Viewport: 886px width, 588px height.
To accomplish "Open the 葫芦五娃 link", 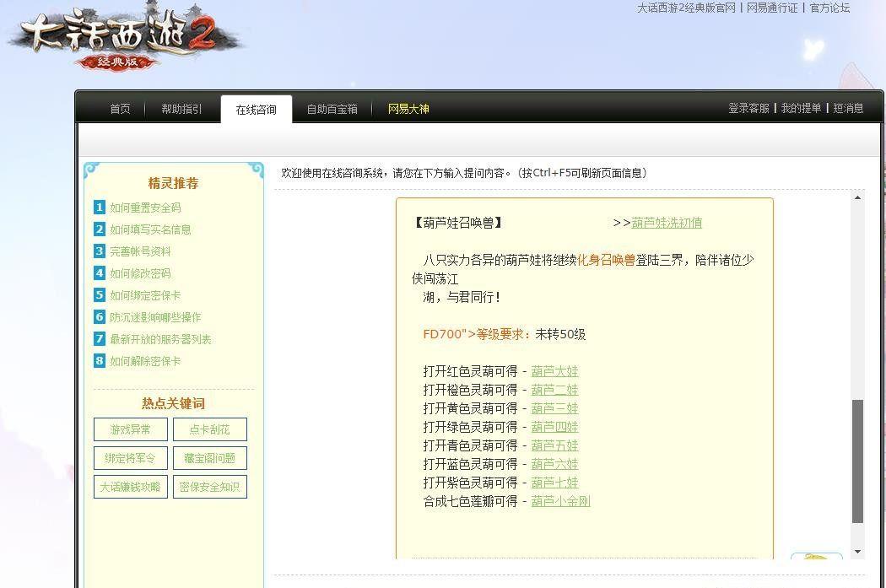I will click(555, 446).
